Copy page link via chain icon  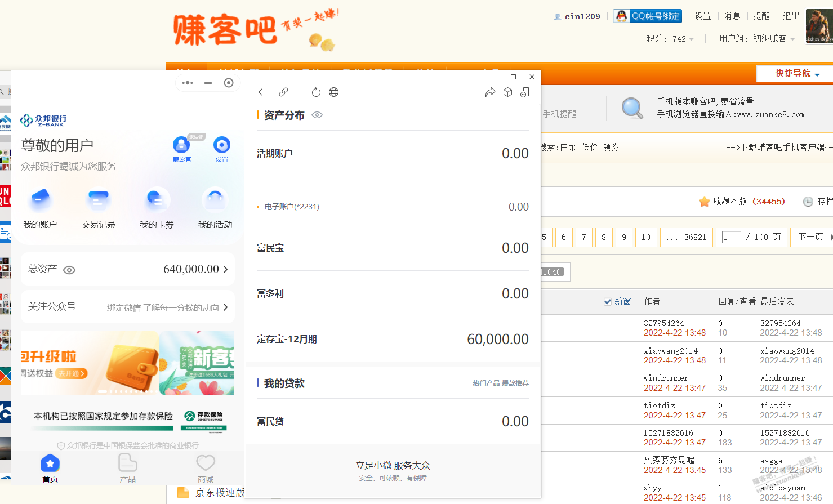pos(283,92)
